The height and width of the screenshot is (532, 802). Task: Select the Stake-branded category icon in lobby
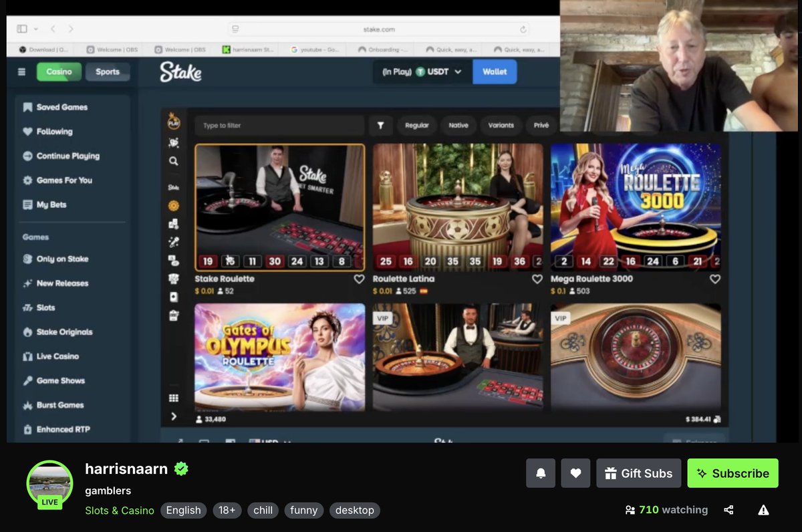point(174,188)
